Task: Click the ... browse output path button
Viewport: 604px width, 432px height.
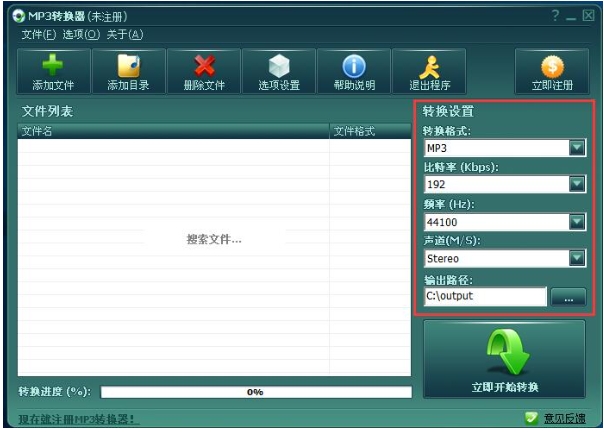Action: click(x=569, y=297)
